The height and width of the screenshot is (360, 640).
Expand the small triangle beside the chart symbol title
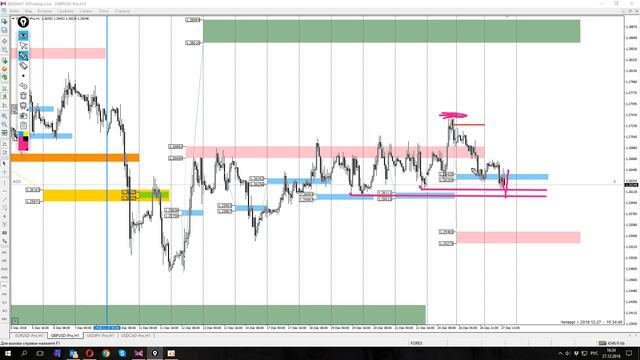(x=13, y=19)
